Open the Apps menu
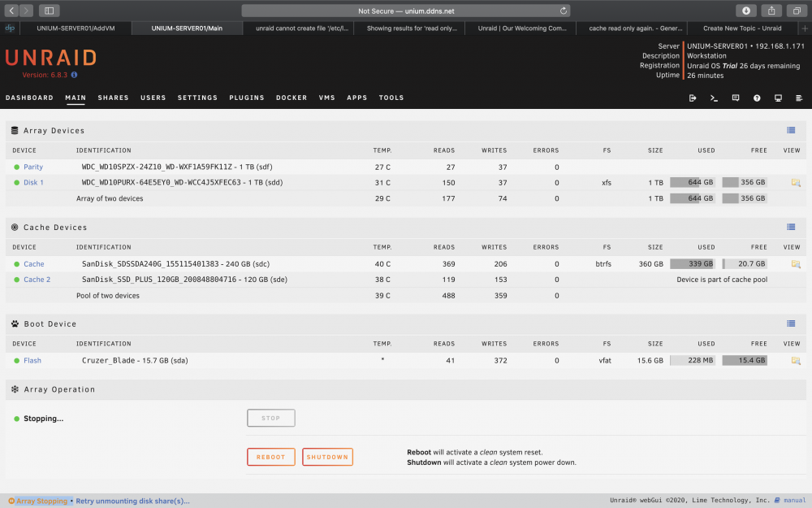 pos(356,98)
